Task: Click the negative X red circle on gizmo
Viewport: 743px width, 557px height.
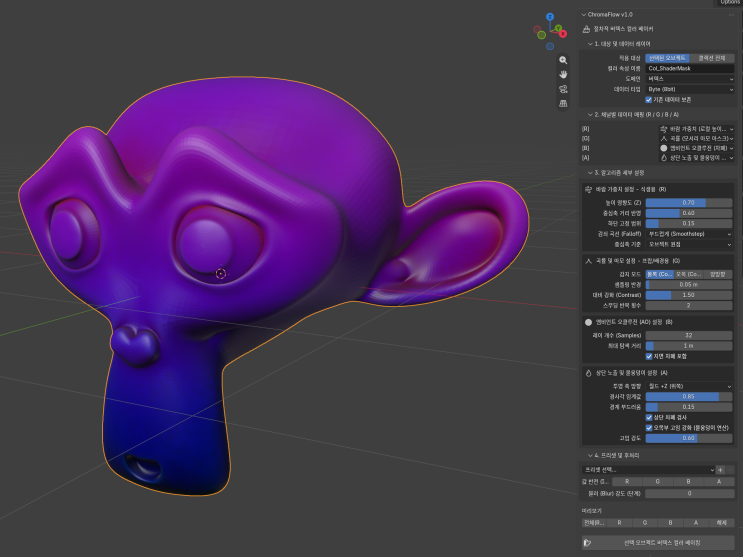Action: tap(537, 29)
